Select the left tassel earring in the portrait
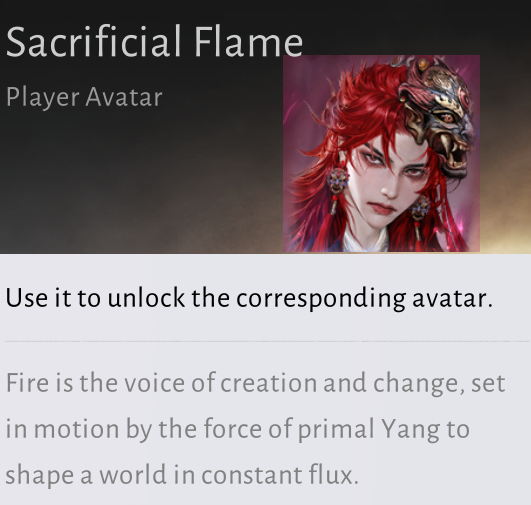The height and width of the screenshot is (505, 531). [x=337, y=188]
